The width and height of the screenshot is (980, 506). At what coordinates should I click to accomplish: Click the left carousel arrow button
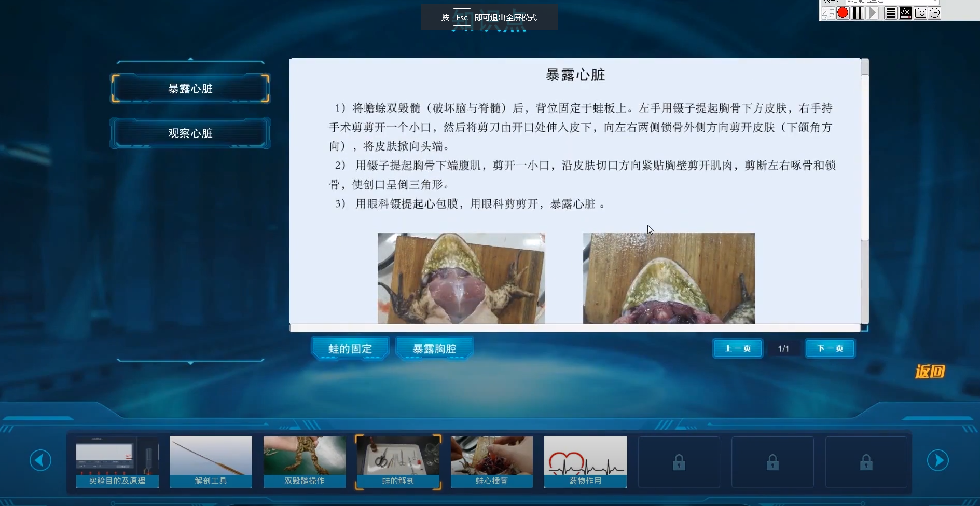(40, 460)
